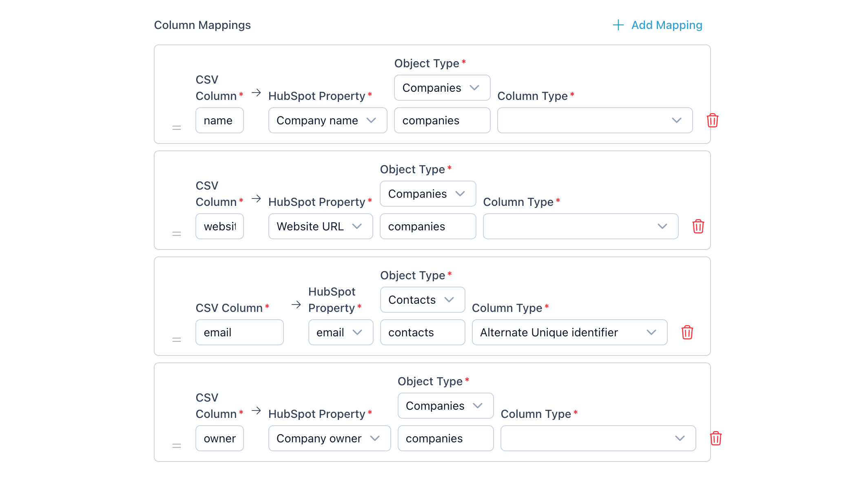
Task: Remove the email column mapping row
Action: coord(687,332)
